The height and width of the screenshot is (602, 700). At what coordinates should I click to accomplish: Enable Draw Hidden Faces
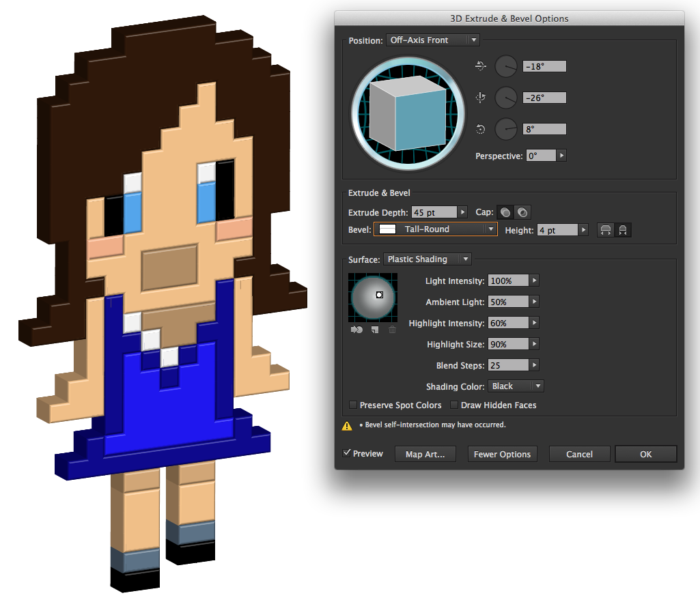click(x=454, y=405)
